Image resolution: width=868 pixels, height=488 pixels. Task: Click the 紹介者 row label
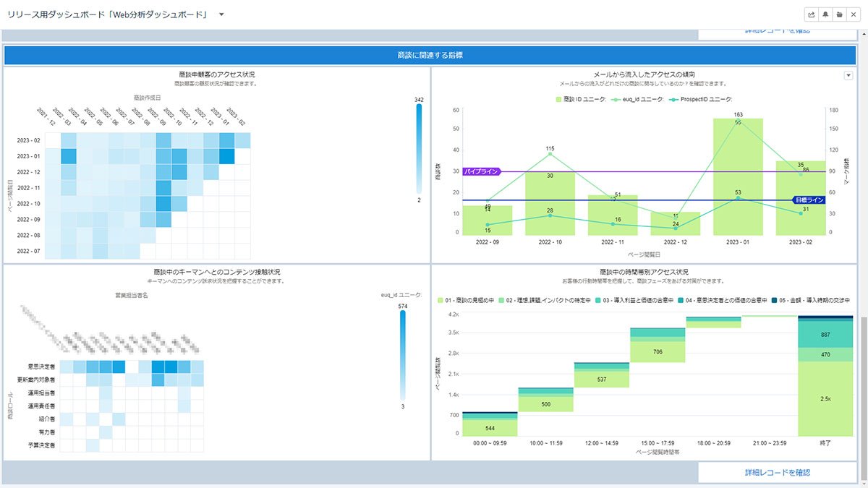pos(48,419)
